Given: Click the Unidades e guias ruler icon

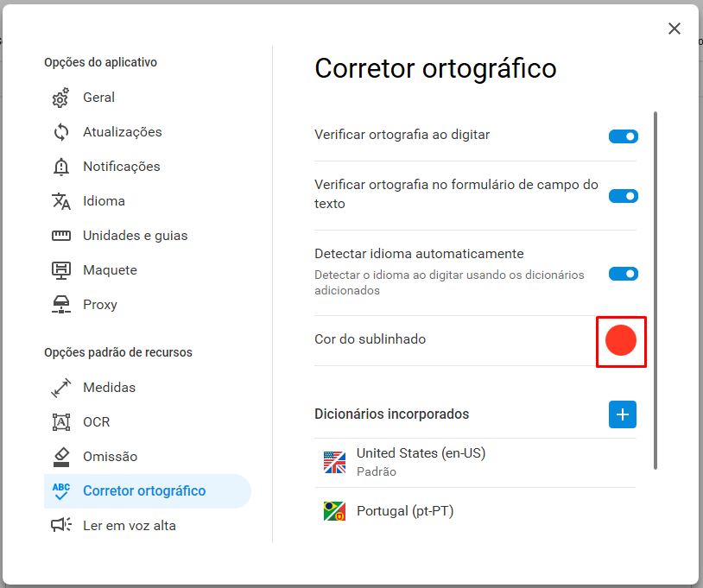Looking at the screenshot, I should 61,236.
